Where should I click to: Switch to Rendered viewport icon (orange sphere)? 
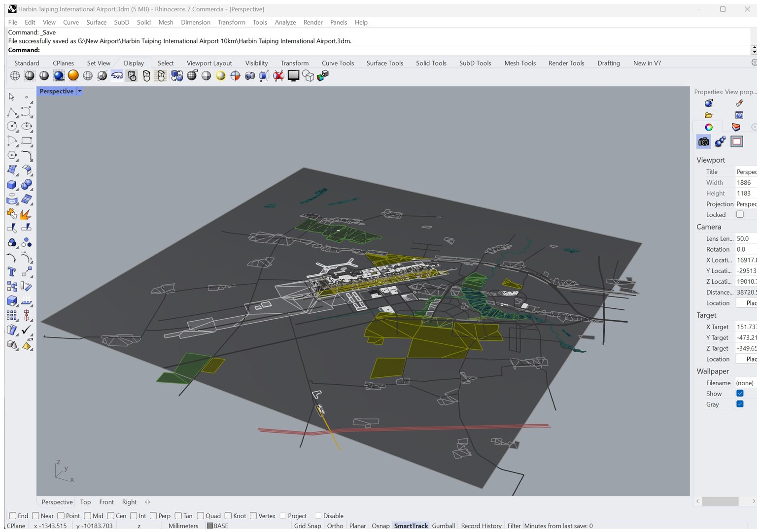pos(73,75)
